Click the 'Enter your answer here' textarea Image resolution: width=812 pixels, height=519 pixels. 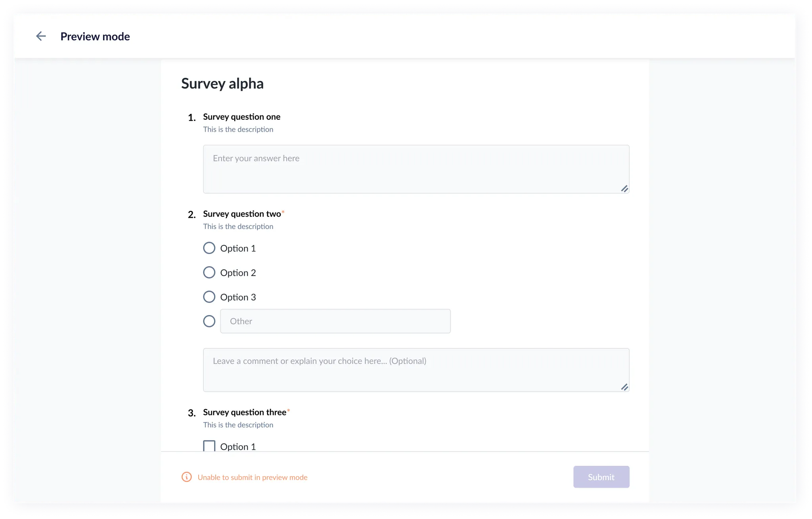416,169
